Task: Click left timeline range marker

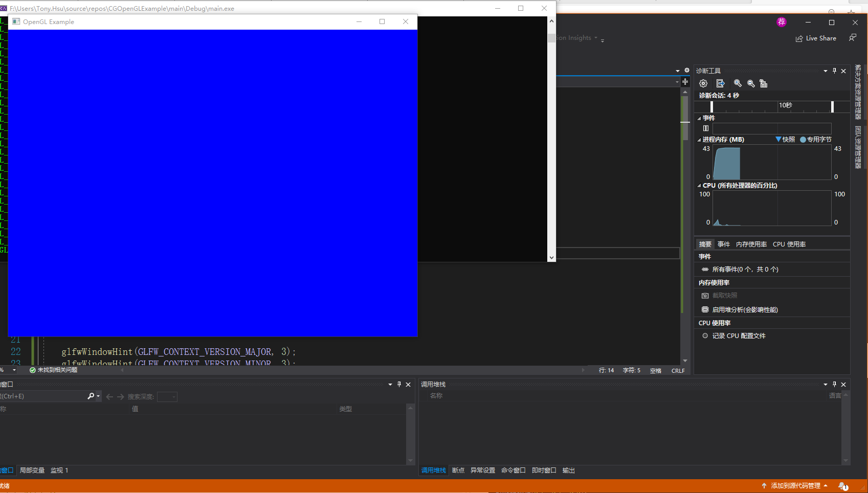Action: click(711, 106)
